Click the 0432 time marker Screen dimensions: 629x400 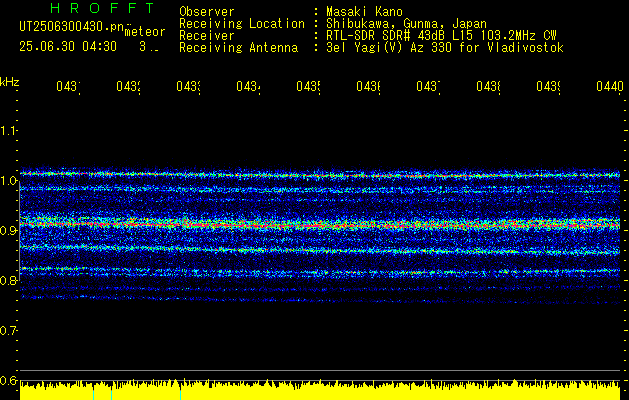click(128, 87)
